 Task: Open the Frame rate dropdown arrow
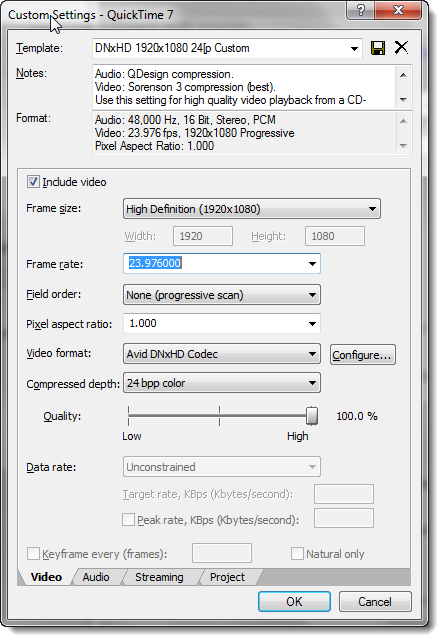(312, 264)
